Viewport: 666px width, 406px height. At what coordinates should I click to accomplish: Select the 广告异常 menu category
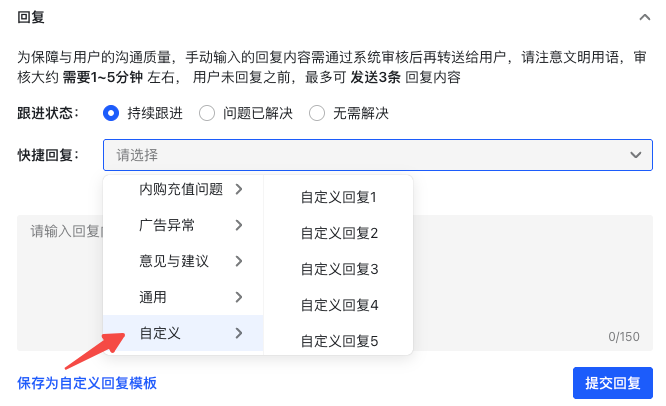[167, 225]
